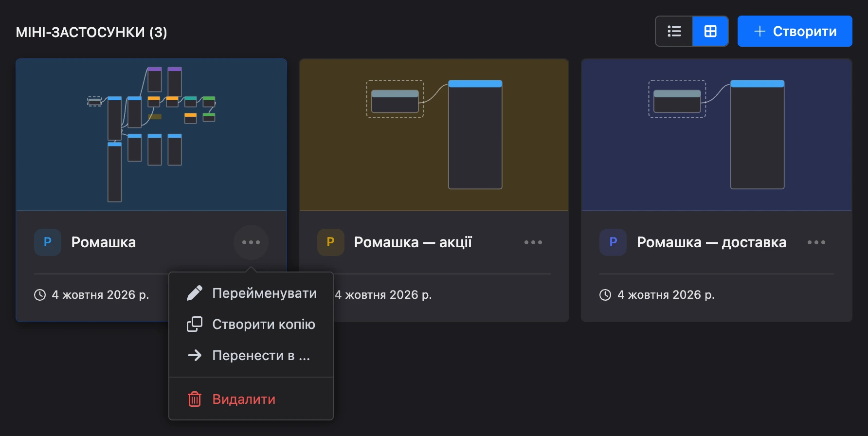The image size is (868, 436).
Task: Click the Ромашка — акції title
Action: 413,242
